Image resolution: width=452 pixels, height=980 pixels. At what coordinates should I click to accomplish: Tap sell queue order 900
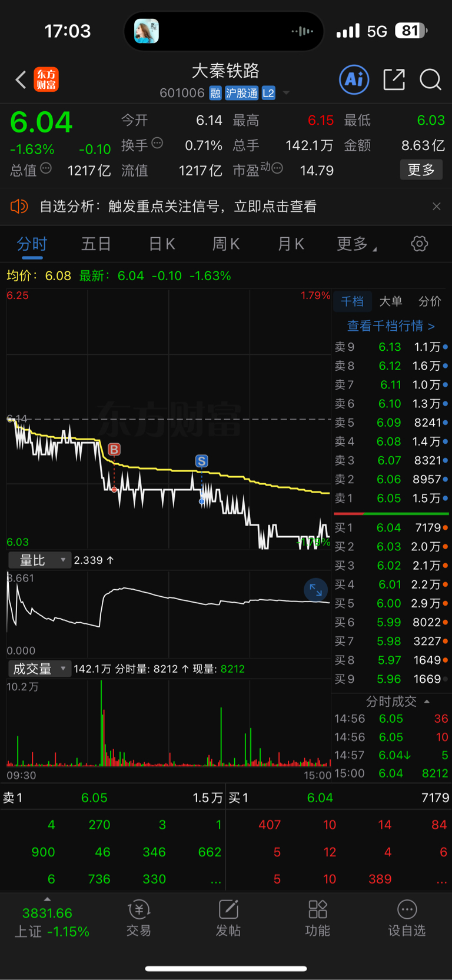[x=43, y=852]
